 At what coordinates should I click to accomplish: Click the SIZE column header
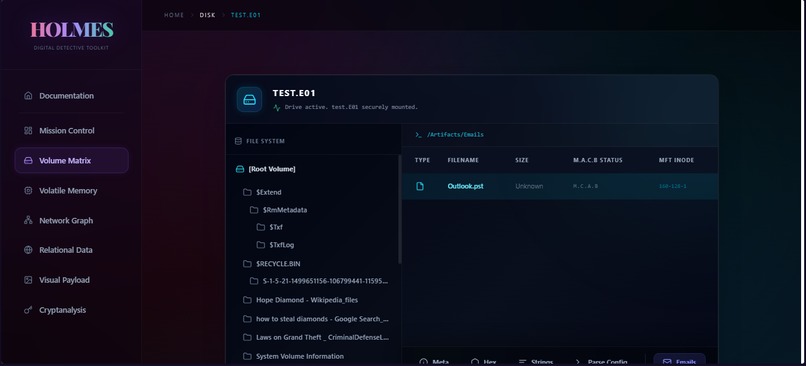[522, 160]
